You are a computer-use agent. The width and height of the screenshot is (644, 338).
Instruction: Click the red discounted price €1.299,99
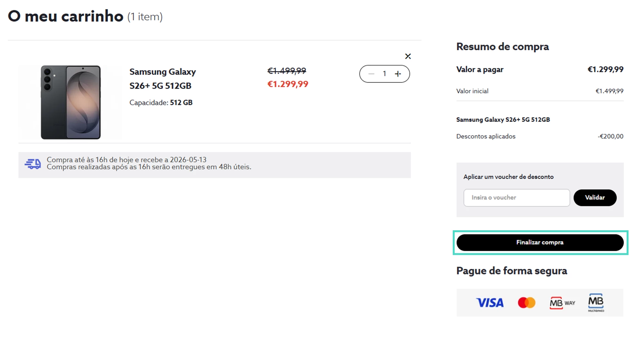tap(288, 84)
